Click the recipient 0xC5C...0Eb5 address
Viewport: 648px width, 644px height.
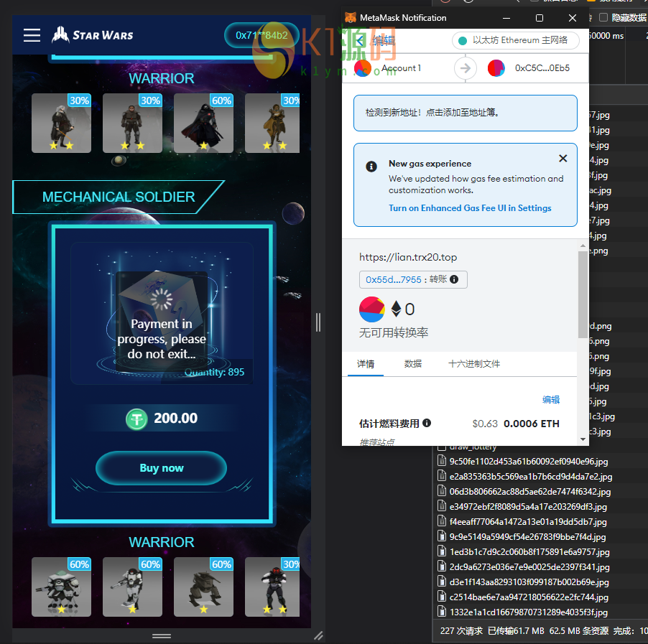coord(542,68)
